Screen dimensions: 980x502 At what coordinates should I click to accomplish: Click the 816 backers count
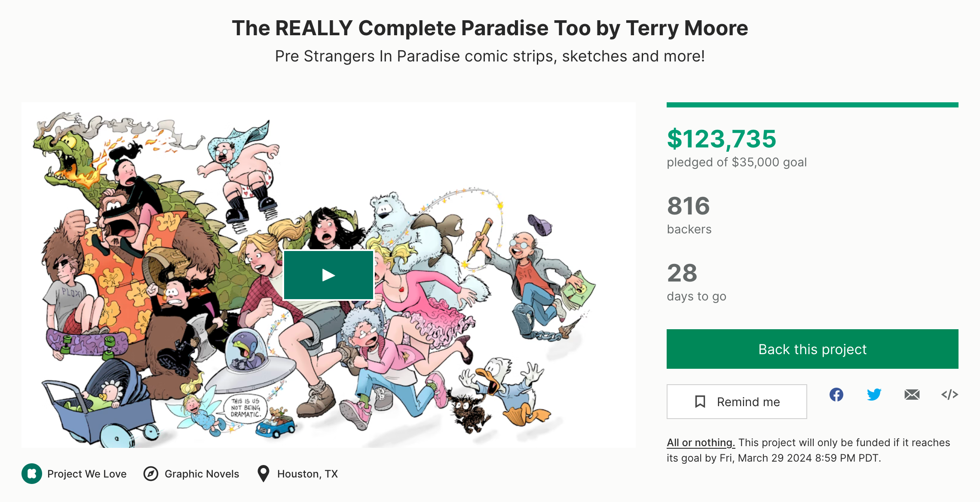688,206
